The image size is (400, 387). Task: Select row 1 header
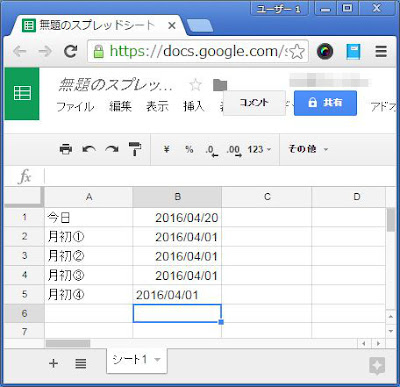coord(24,217)
